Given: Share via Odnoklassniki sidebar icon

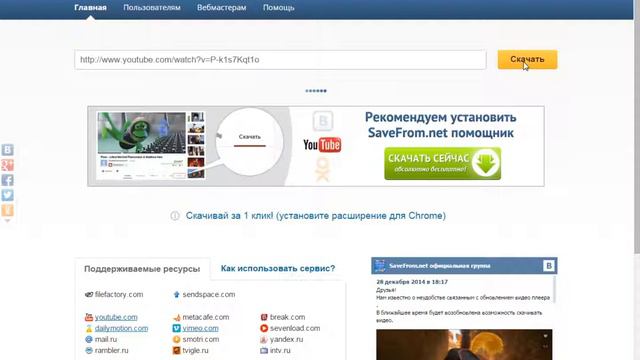Looking at the screenshot, I should pos(7,210).
